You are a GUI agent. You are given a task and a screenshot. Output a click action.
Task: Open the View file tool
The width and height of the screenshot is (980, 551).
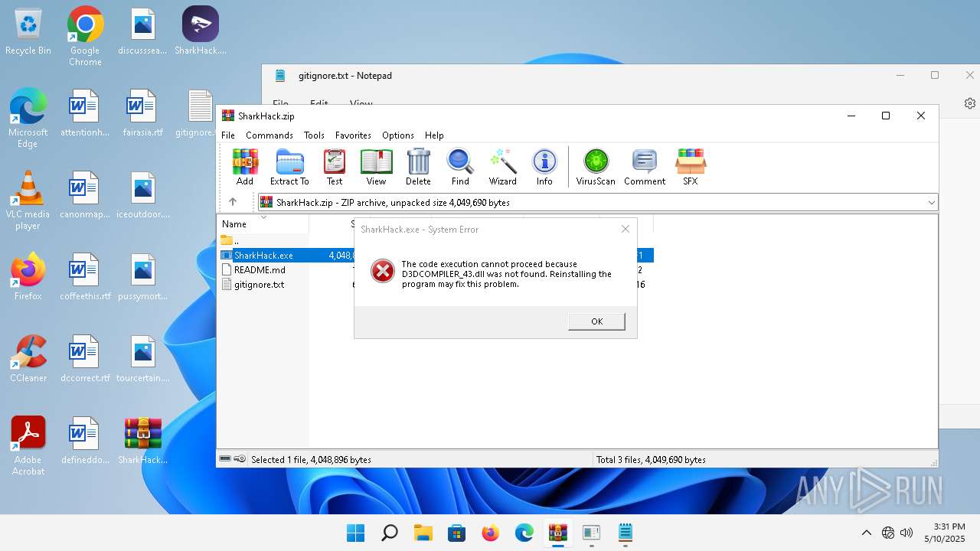click(376, 167)
